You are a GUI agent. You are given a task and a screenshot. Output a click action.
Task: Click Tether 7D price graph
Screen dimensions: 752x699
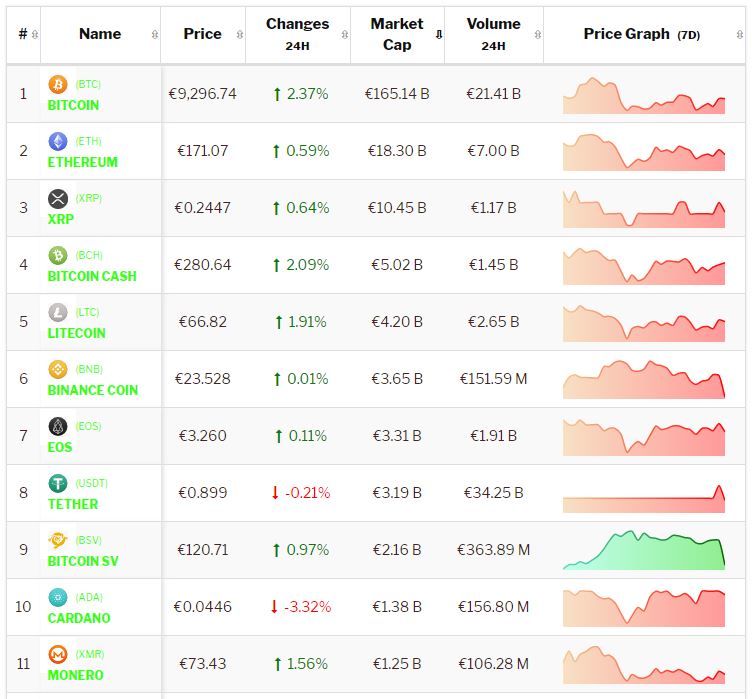(644, 493)
